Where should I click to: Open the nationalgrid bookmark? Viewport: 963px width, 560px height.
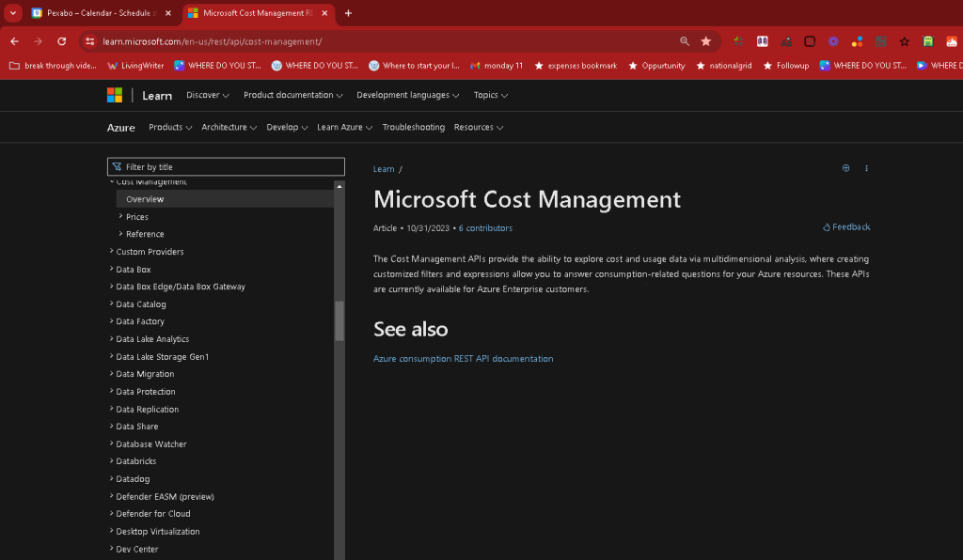(x=723, y=66)
